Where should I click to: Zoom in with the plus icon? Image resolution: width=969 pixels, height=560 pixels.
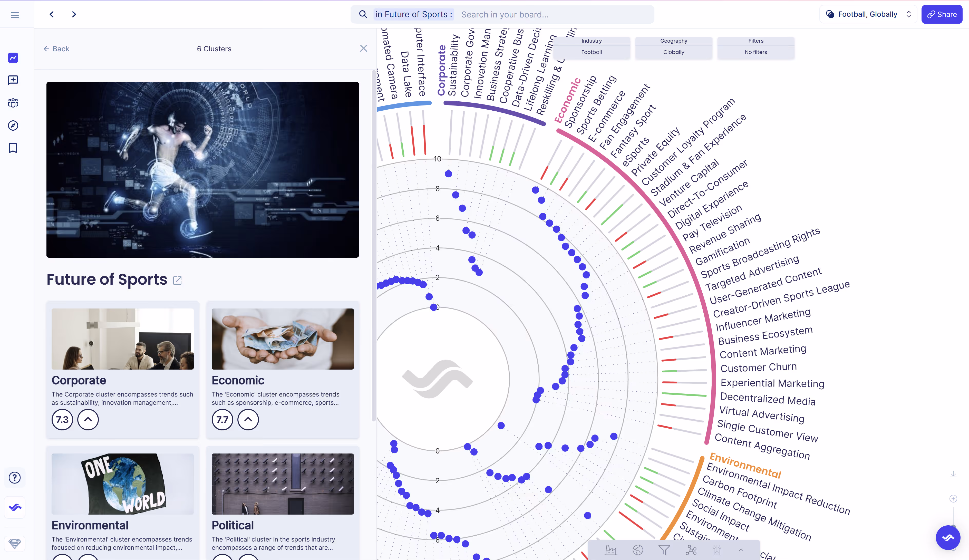tap(953, 499)
